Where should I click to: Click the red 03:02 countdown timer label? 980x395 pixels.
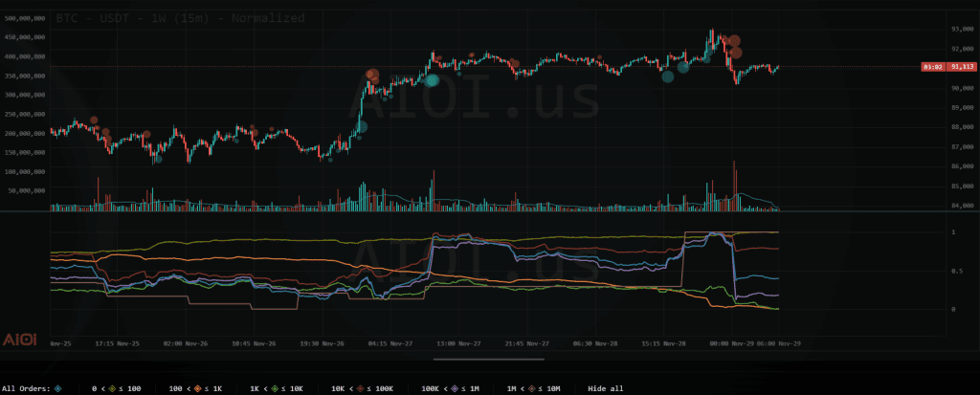pos(932,67)
